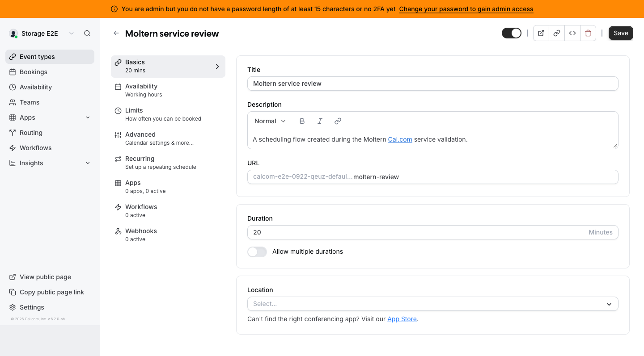Open the Storage E2E account dropdown

pyautogui.click(x=42, y=34)
